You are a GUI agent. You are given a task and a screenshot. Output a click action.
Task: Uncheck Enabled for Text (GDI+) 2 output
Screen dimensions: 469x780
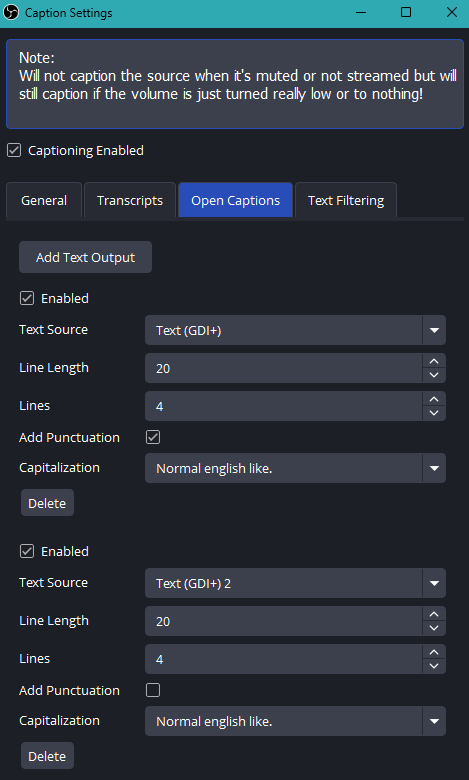pyautogui.click(x=27, y=551)
